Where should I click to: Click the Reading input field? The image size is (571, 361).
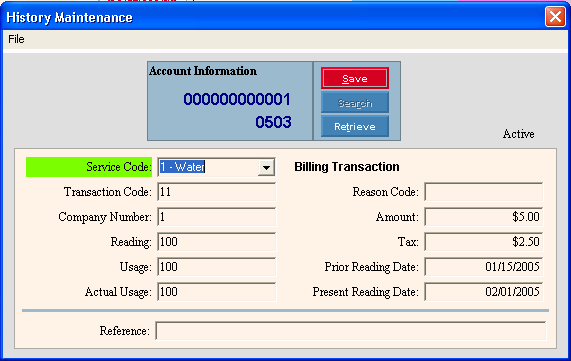click(x=217, y=242)
